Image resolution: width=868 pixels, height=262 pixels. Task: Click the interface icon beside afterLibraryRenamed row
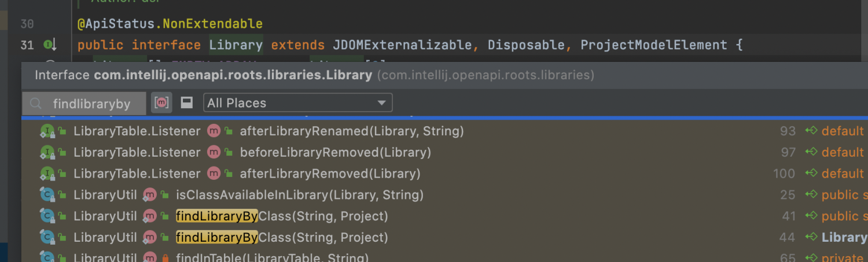point(47,131)
